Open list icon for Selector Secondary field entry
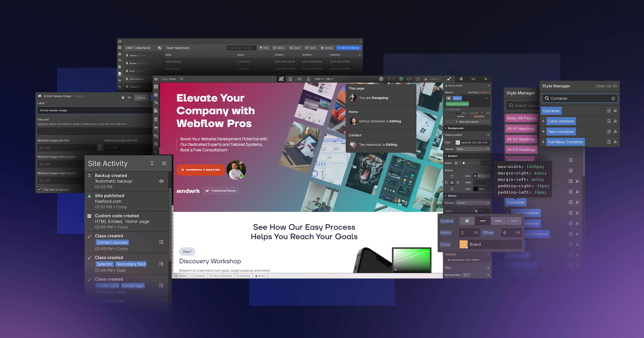The width and height of the screenshot is (644, 338). 161,264
